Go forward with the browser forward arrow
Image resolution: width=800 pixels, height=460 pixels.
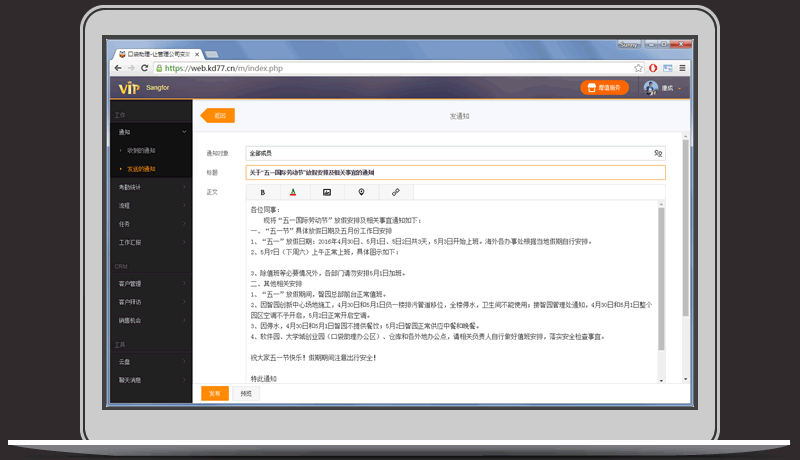pyautogui.click(x=131, y=68)
